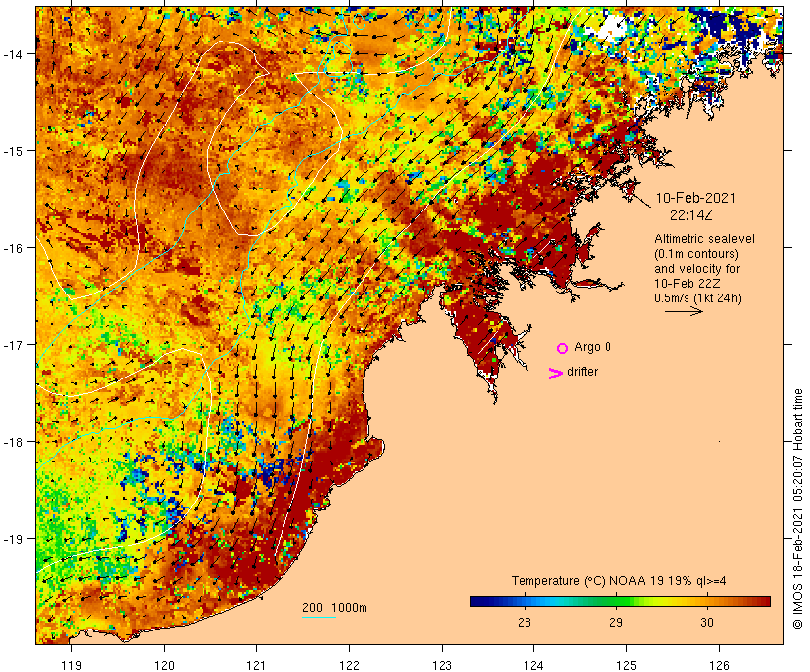
Task: Click the velocity scale reference arrow
Action: (684, 311)
